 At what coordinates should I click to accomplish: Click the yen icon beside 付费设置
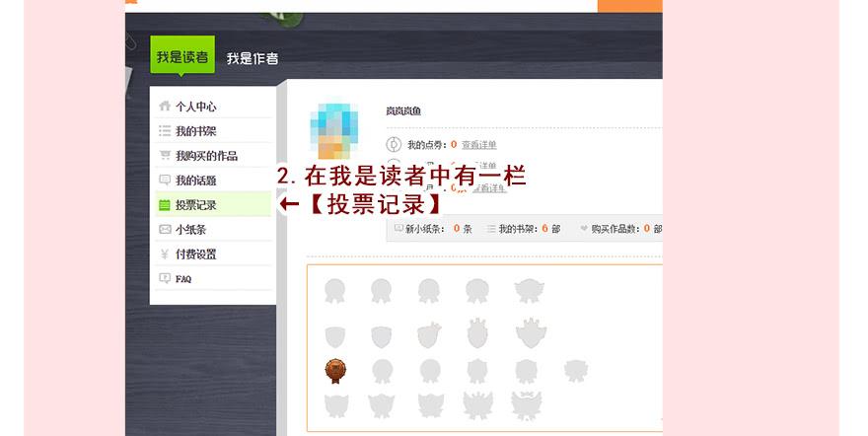tap(165, 254)
